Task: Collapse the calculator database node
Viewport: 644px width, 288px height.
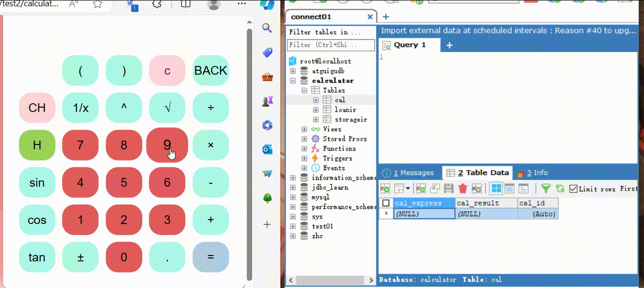Action: tap(293, 80)
